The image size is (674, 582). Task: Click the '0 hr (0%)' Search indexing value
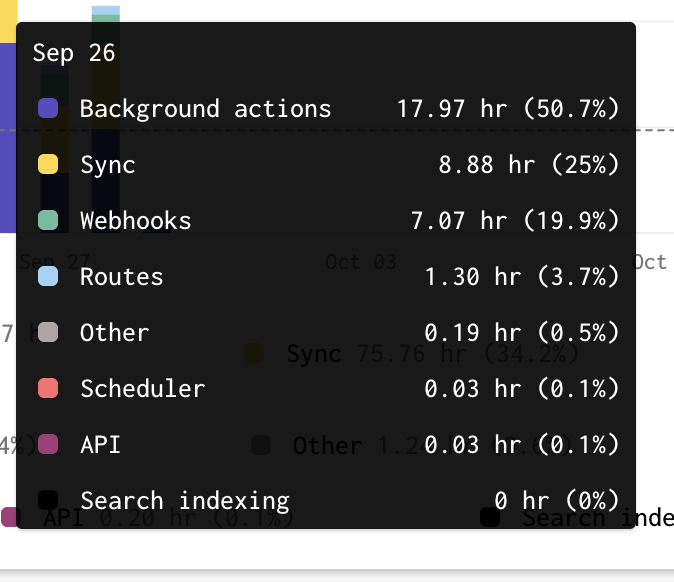[557, 500]
